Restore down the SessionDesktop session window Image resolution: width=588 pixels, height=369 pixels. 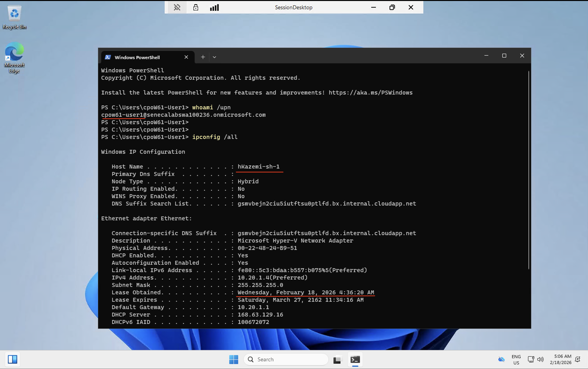[392, 7]
